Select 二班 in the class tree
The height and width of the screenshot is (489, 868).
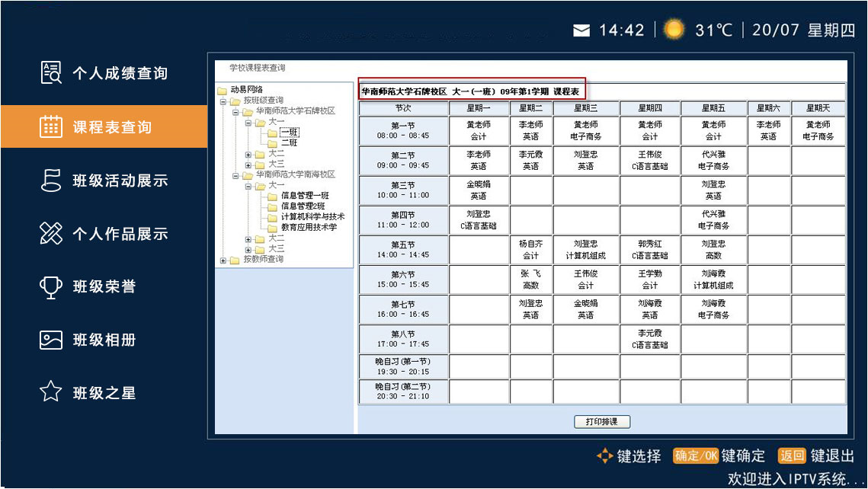(289, 143)
